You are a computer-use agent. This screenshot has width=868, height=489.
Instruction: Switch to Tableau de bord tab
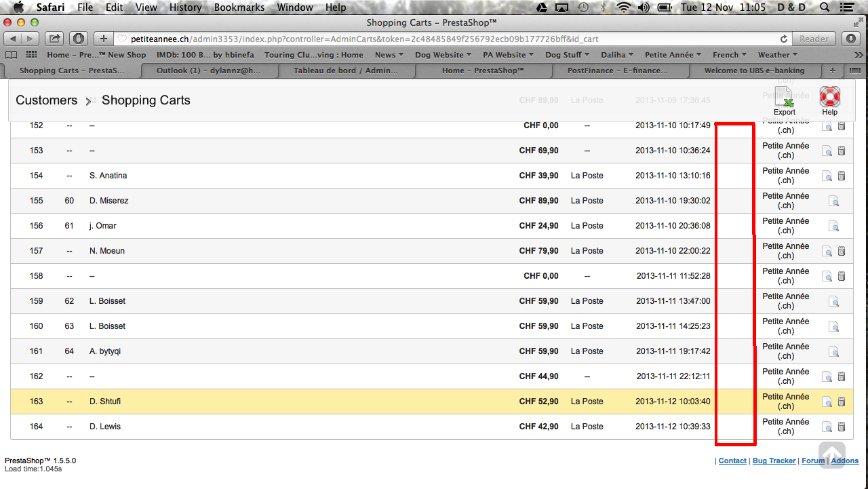click(x=346, y=71)
